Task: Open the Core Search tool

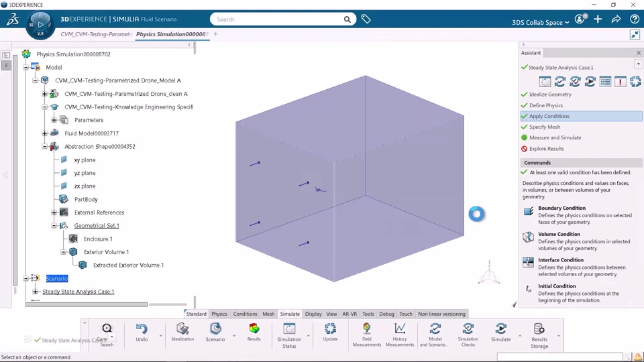Action: 107,328
